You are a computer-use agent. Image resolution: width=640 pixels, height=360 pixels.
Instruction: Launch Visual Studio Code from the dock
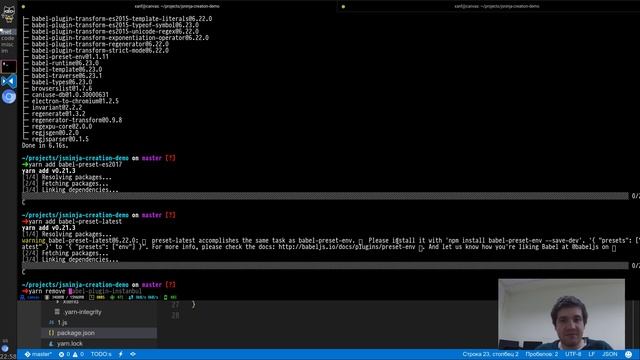click(9, 81)
